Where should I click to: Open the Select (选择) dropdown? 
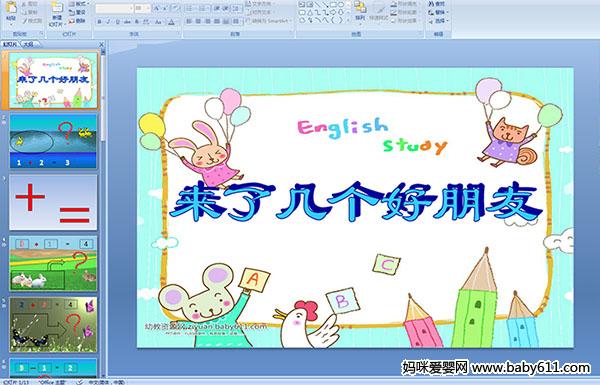(x=438, y=21)
